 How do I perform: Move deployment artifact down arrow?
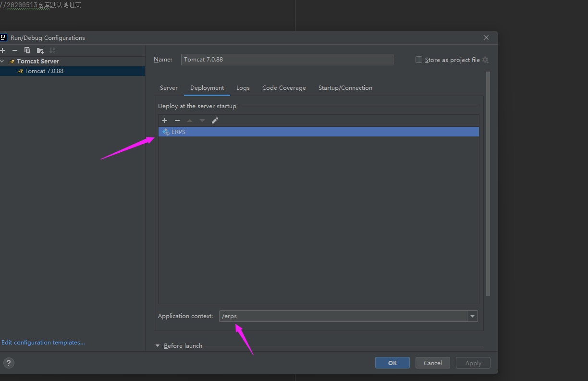coord(202,121)
